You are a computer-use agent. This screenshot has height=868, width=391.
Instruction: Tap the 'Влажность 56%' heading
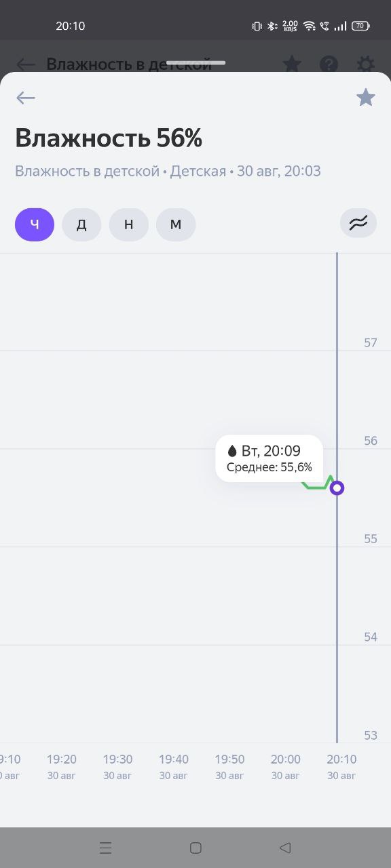(x=109, y=138)
